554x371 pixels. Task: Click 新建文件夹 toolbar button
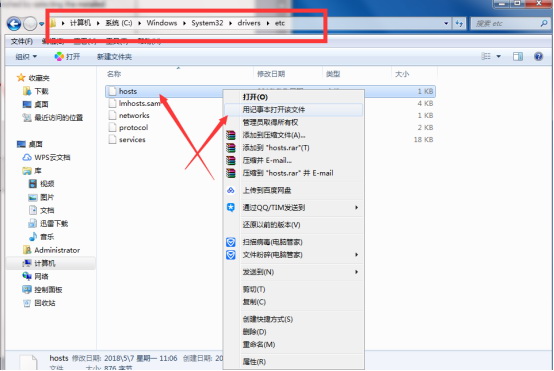click(114, 57)
